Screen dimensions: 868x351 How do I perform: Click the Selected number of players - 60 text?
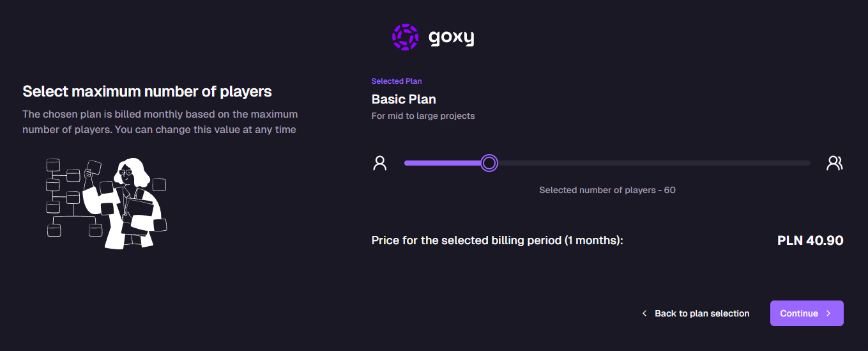[607, 190]
